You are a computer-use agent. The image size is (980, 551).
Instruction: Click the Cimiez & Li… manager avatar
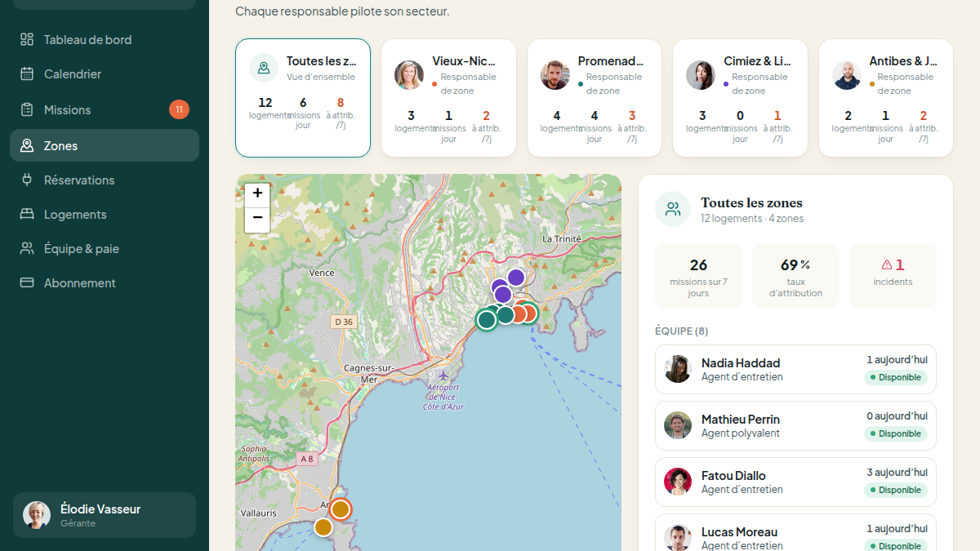click(701, 75)
